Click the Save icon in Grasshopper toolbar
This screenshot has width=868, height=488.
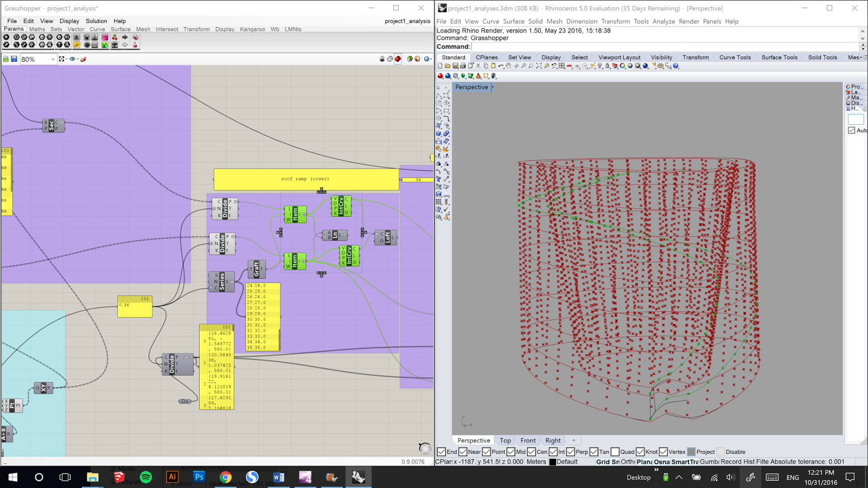point(13,59)
